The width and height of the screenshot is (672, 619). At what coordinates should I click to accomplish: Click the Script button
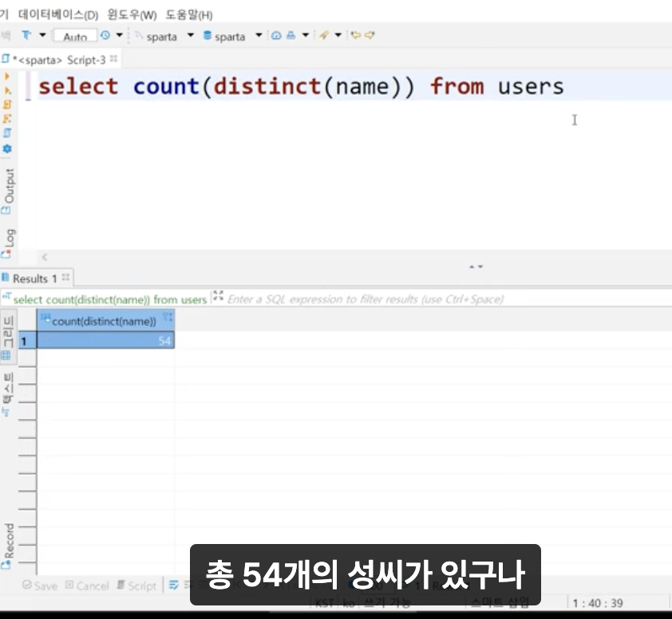coord(136,585)
